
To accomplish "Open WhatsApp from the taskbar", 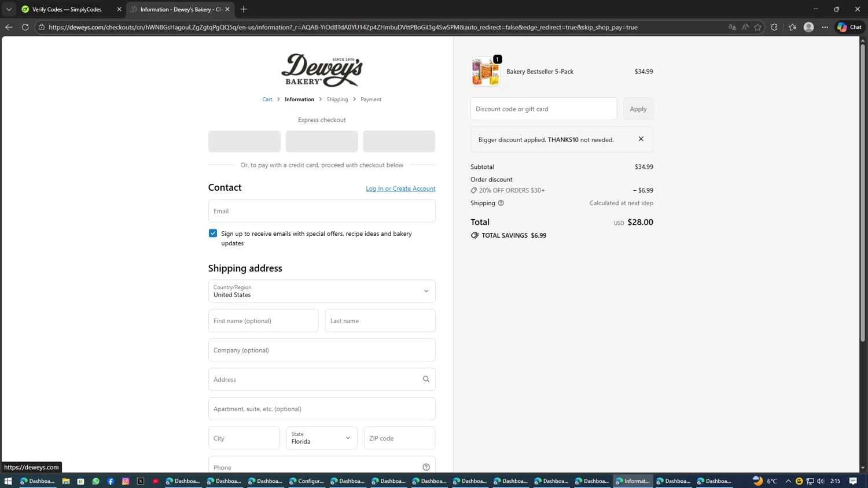I will 96,481.
